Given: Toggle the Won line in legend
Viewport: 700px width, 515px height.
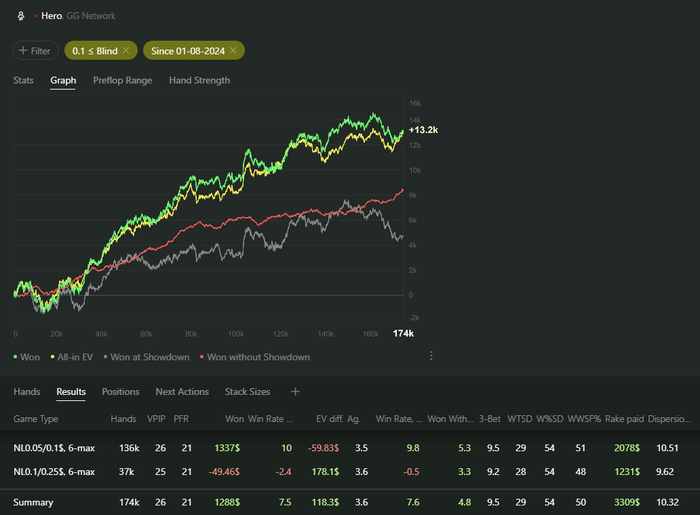Looking at the screenshot, I should pyautogui.click(x=26, y=357).
